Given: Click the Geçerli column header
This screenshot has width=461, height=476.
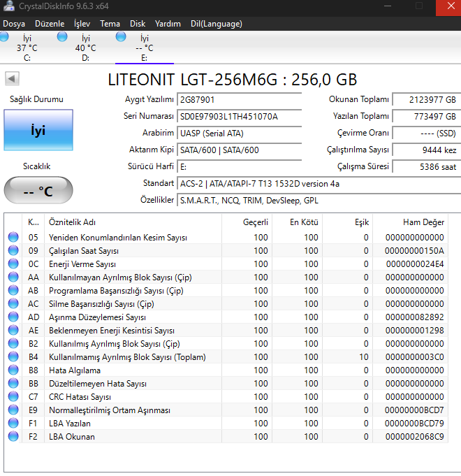Looking at the screenshot, I should point(247,222).
